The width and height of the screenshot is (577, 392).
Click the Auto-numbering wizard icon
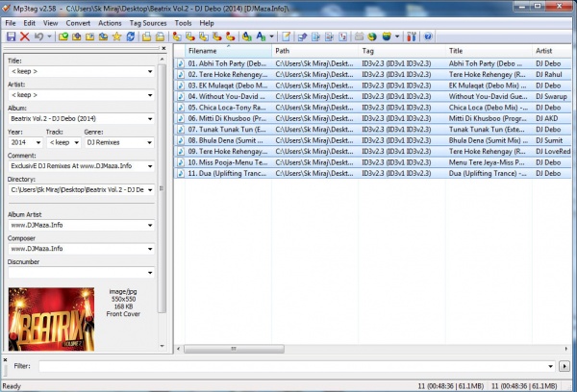click(342, 37)
